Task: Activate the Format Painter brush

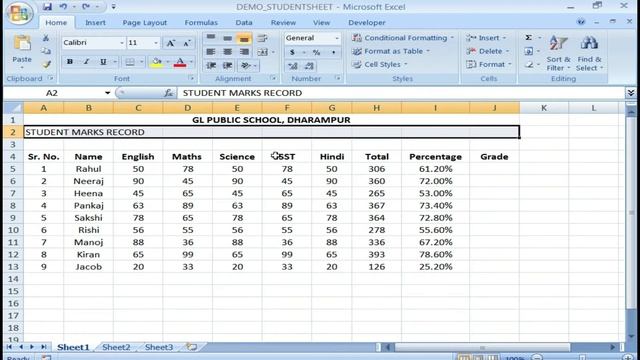Action: click(46, 64)
